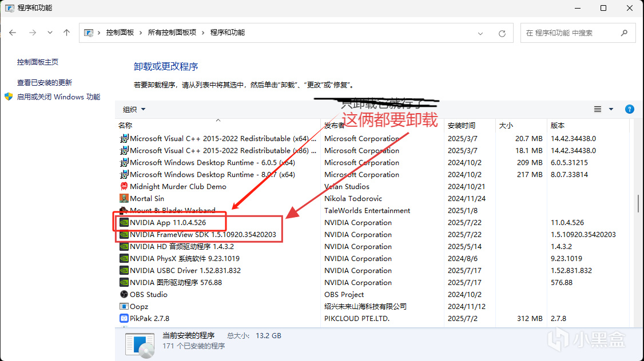
Task: Select 所有控制面板项 in the breadcrumb
Action: pyautogui.click(x=172, y=33)
